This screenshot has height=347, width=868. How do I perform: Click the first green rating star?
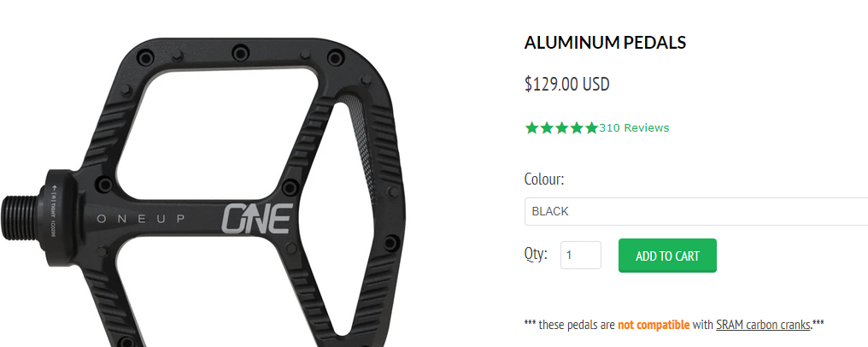coord(532,128)
